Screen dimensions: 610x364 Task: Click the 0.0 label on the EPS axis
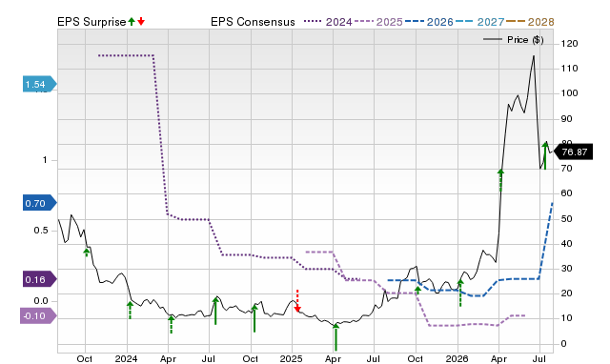pos(41,300)
